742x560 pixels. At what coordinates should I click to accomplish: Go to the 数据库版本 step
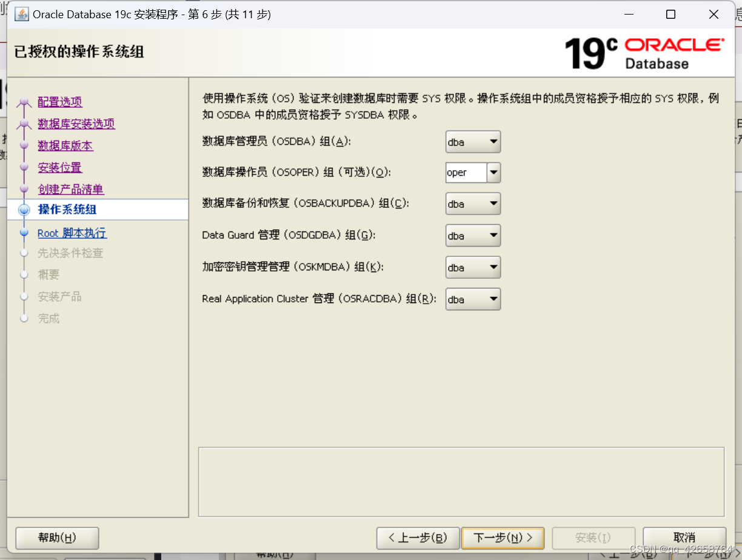[65, 145]
